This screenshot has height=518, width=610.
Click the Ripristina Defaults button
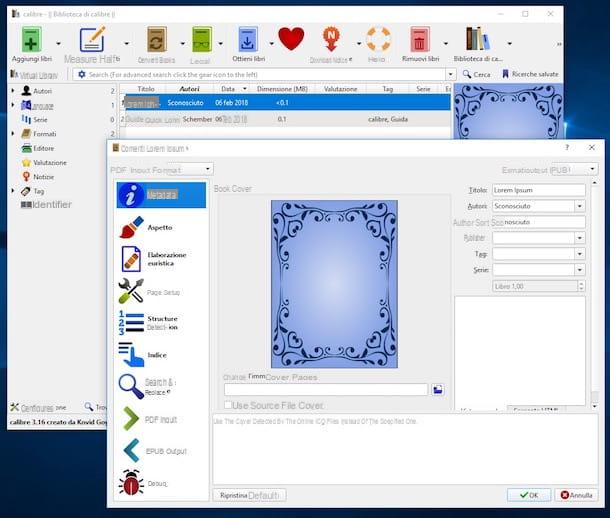tap(249, 495)
